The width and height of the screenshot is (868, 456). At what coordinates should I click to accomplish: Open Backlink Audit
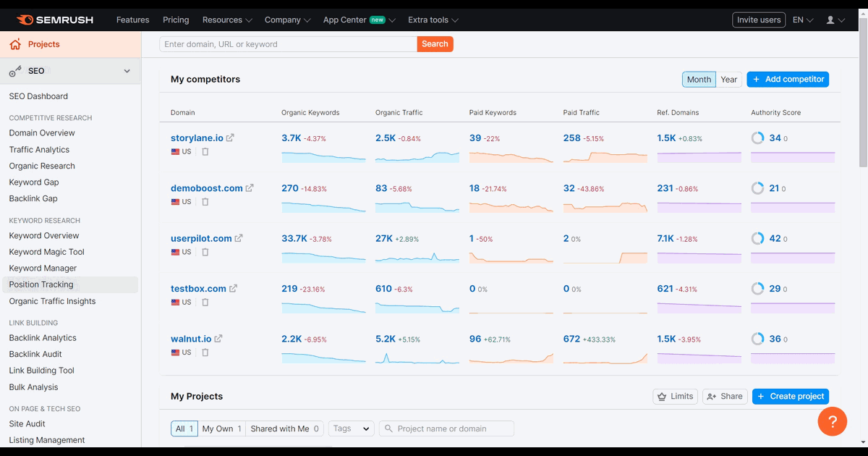click(x=35, y=355)
